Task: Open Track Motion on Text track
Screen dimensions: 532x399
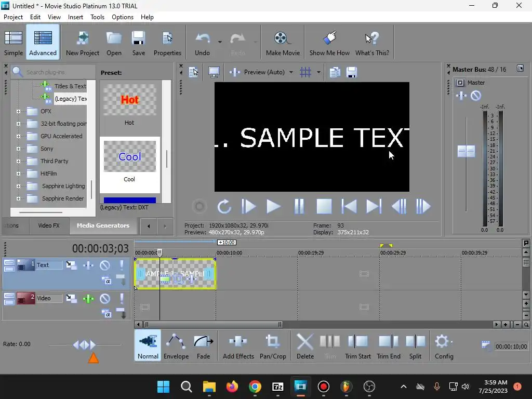Action: click(x=71, y=265)
